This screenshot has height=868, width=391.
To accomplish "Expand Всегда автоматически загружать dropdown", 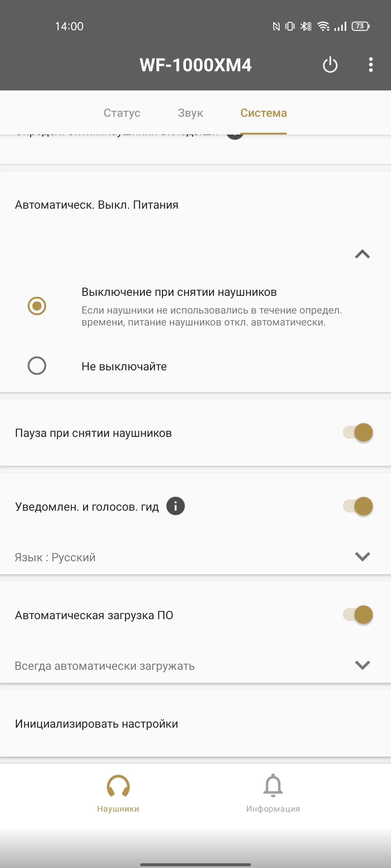I will pos(195,665).
